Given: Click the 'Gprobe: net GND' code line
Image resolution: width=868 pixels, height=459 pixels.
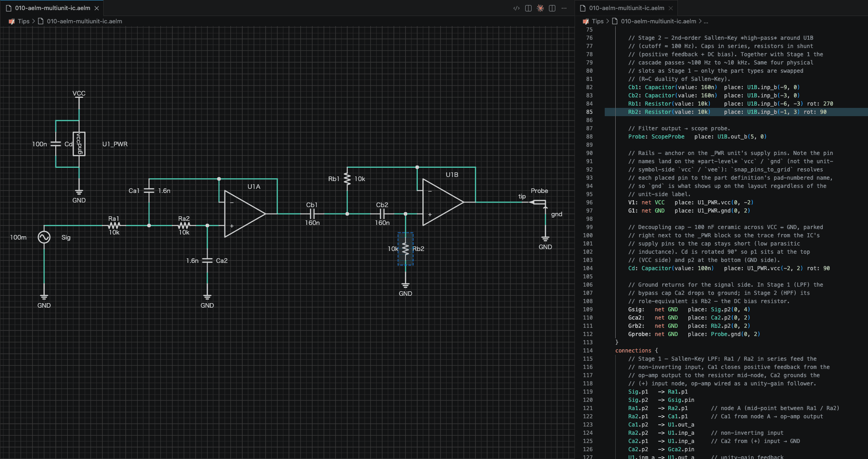Looking at the screenshot, I should (694, 334).
